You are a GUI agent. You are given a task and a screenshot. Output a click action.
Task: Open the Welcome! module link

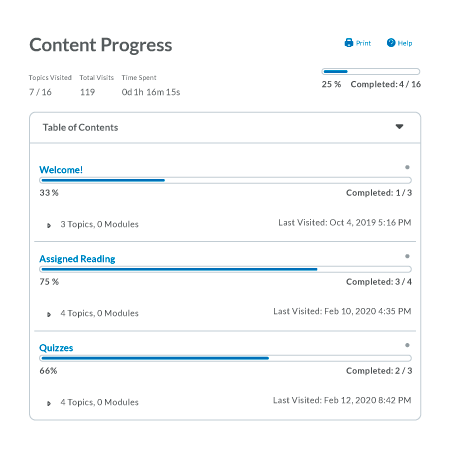click(x=61, y=170)
